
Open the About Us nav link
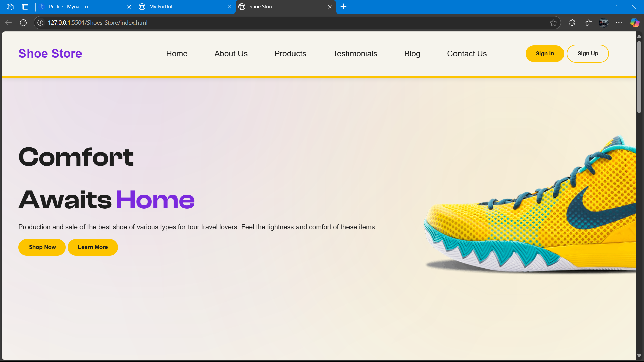coord(231,54)
